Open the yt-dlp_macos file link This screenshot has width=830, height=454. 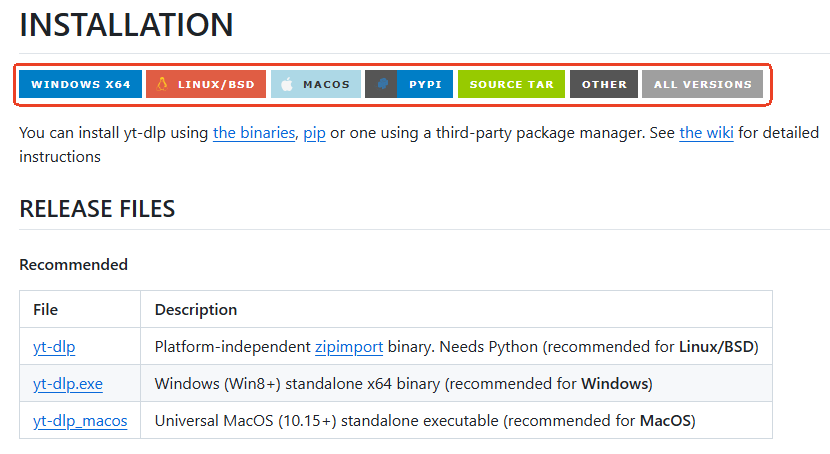(80, 421)
